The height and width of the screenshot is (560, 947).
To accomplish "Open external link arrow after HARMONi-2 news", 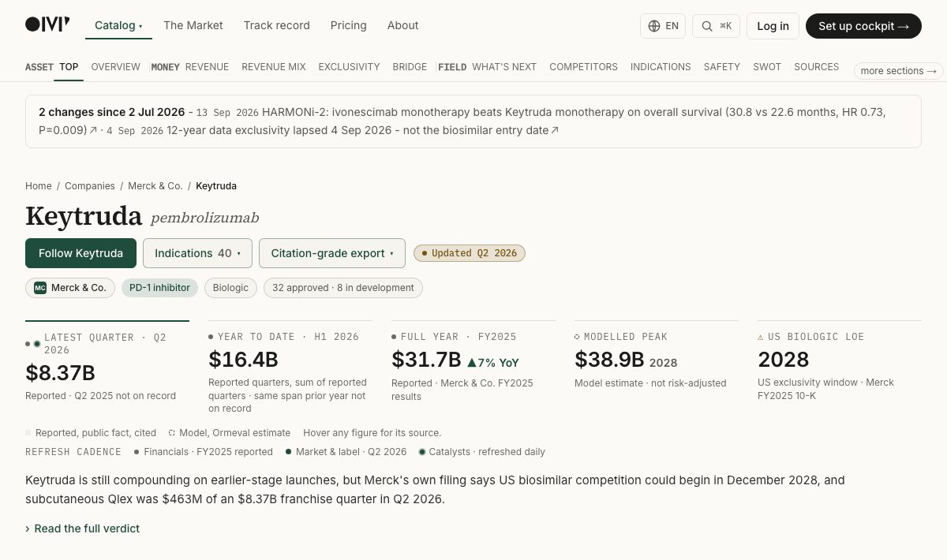I will tap(93, 130).
